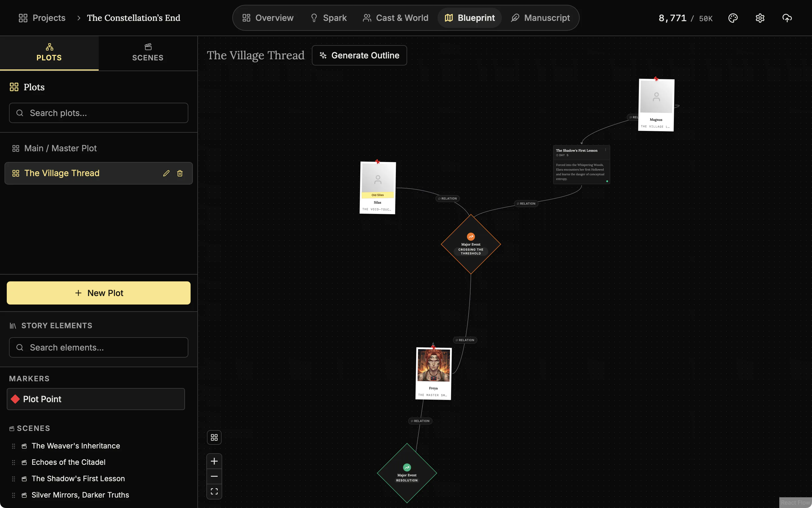812x508 pixels.
Task: Go back to Projects
Action: pyautogui.click(x=42, y=18)
